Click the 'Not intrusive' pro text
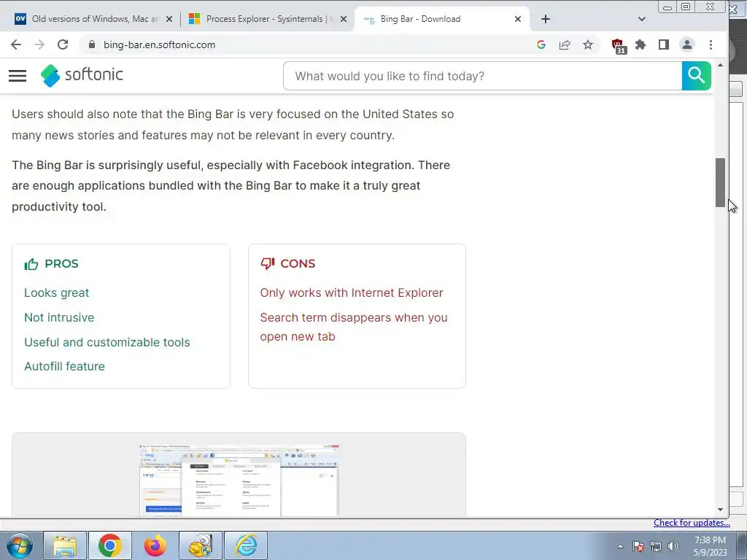The height and width of the screenshot is (560, 747). click(x=60, y=318)
